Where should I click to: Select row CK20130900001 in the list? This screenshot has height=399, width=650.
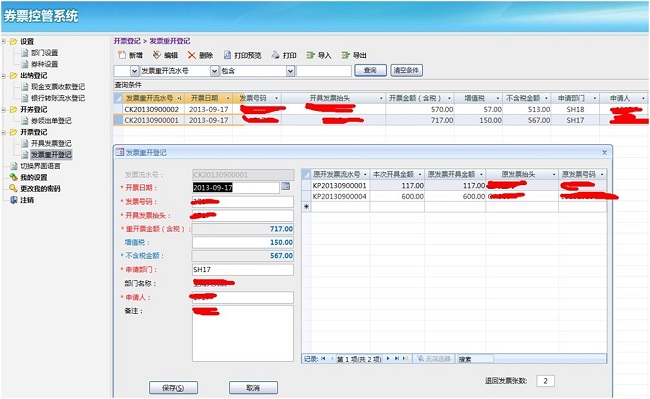point(381,120)
